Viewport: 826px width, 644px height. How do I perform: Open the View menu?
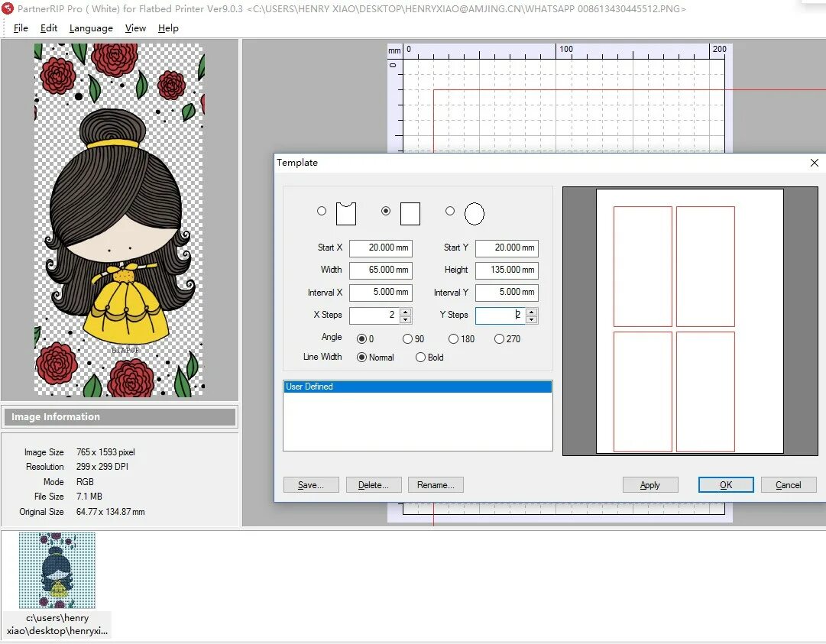(x=135, y=28)
